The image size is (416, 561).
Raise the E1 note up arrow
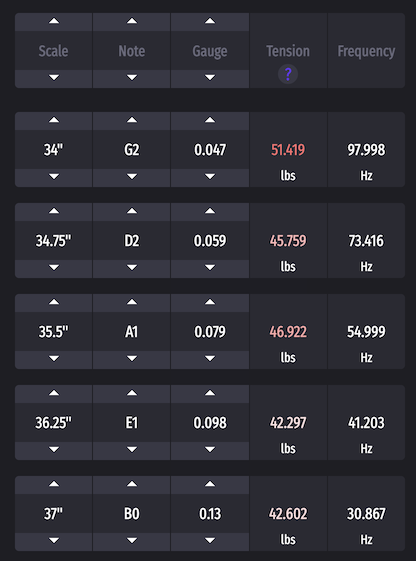tap(132, 394)
